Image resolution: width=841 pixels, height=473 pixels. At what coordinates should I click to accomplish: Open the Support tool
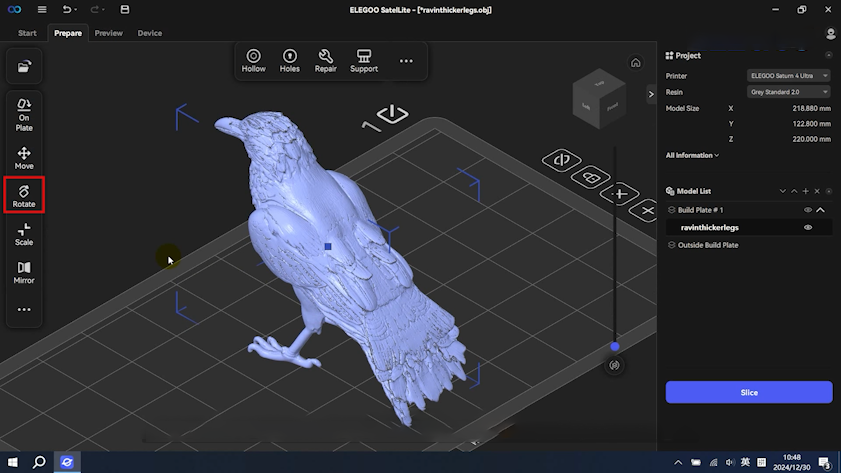coord(364,61)
